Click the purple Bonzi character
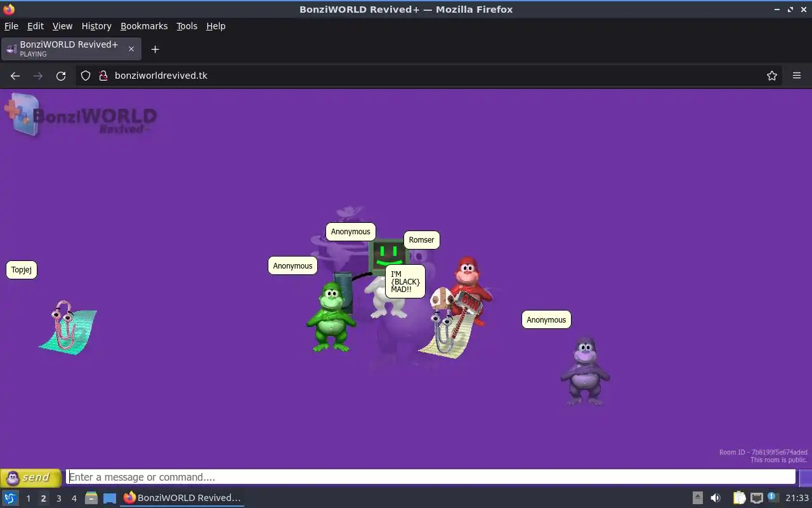This screenshot has width=812, height=508. pyautogui.click(x=585, y=371)
